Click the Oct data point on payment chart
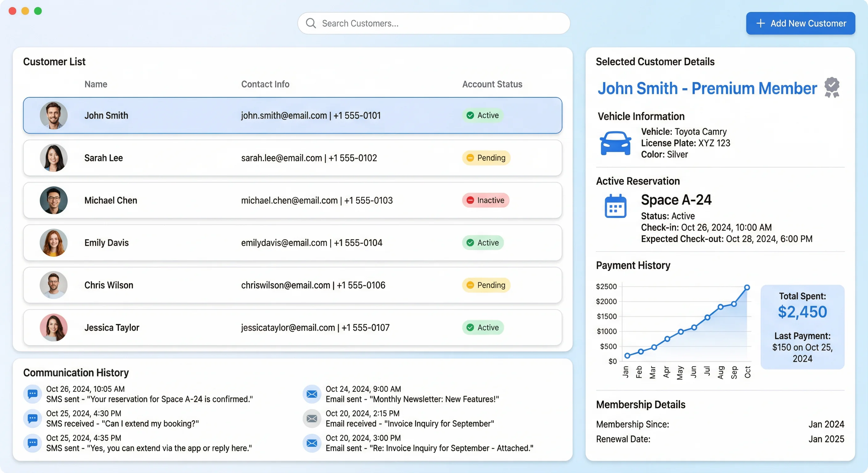 (x=747, y=287)
